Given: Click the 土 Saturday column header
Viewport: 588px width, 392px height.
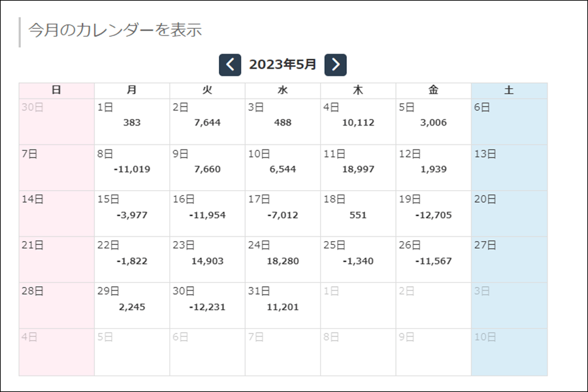Looking at the screenshot, I should coord(509,90).
